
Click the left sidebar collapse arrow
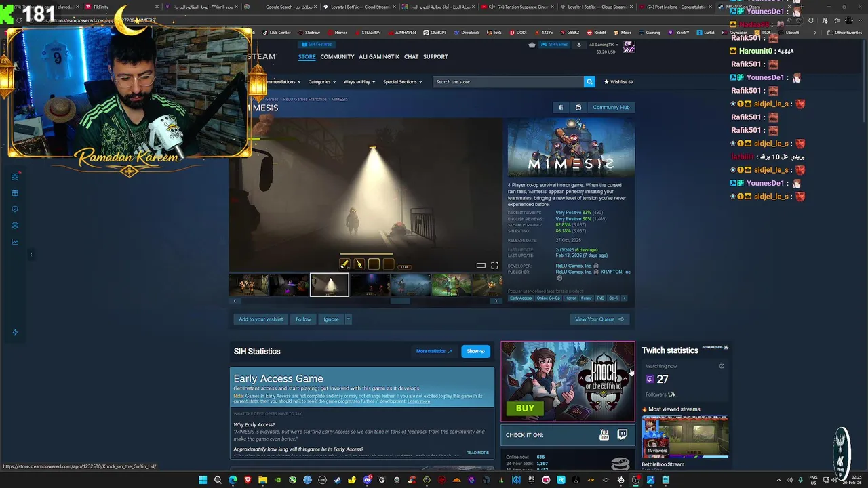(x=31, y=254)
